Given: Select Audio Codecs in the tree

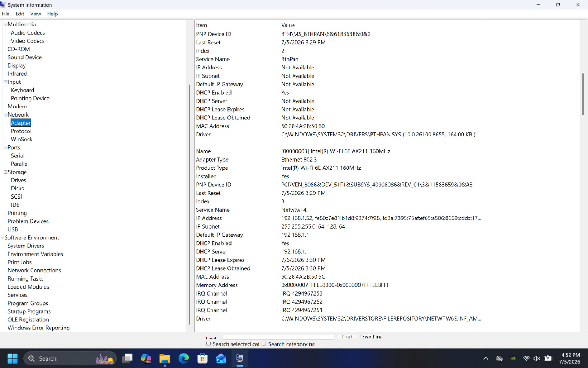Looking at the screenshot, I should [28, 33].
